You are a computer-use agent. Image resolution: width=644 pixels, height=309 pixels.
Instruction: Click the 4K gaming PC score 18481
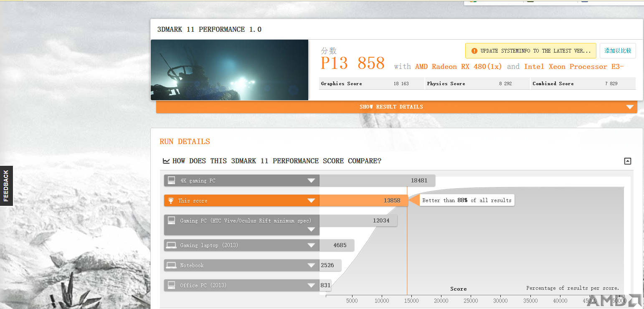[x=419, y=180]
